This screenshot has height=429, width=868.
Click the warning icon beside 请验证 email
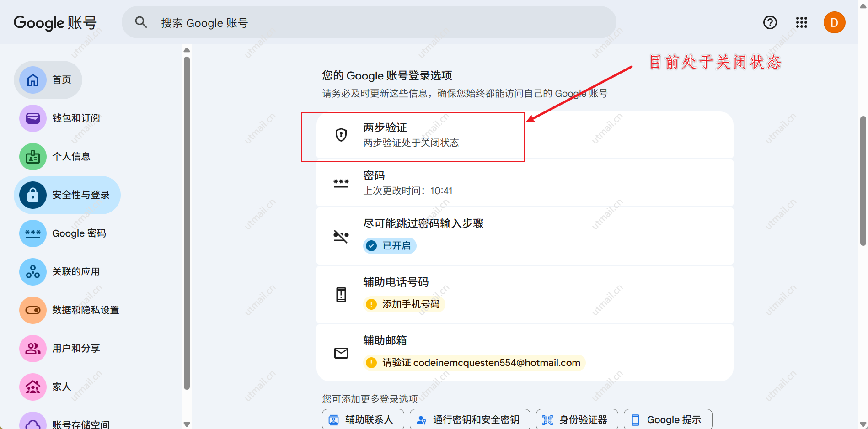[x=371, y=363]
